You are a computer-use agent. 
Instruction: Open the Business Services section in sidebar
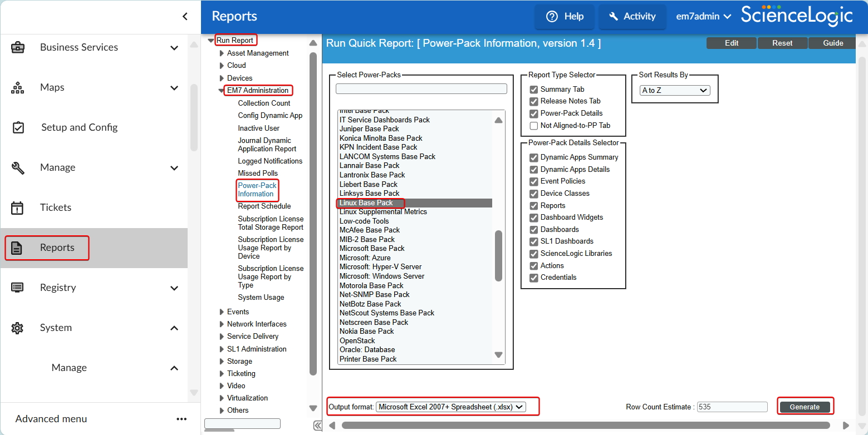tap(18, 47)
